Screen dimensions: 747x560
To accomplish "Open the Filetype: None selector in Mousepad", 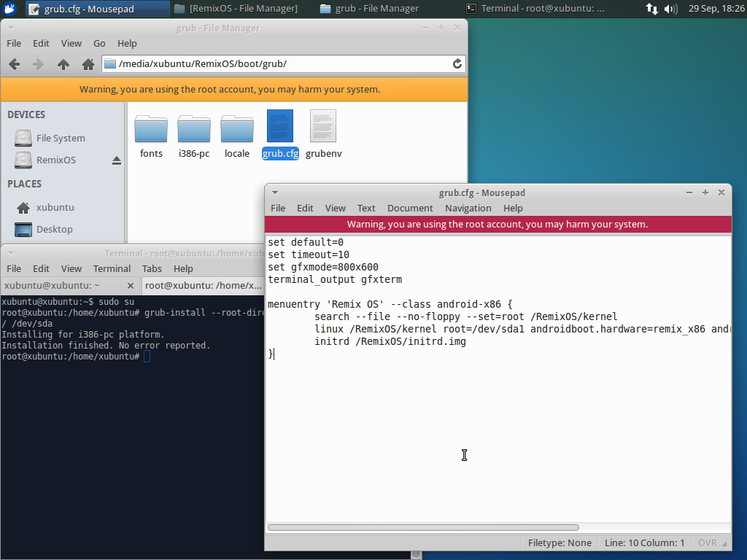I will [x=560, y=542].
